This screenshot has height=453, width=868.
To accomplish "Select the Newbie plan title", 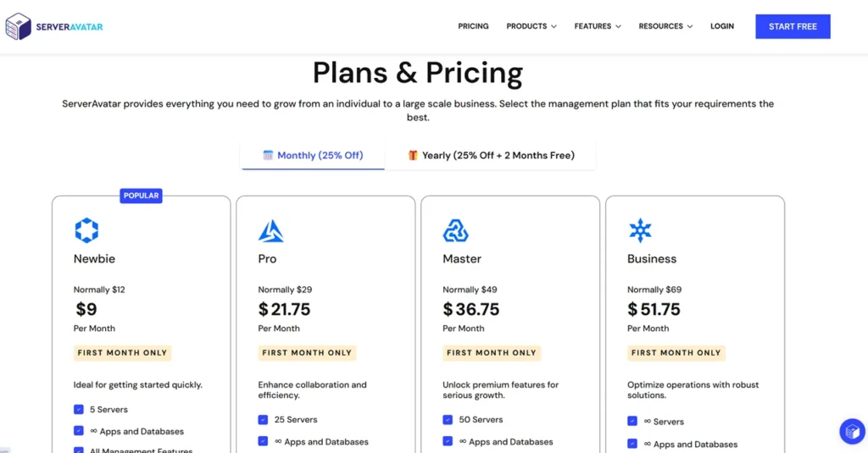I will (94, 259).
